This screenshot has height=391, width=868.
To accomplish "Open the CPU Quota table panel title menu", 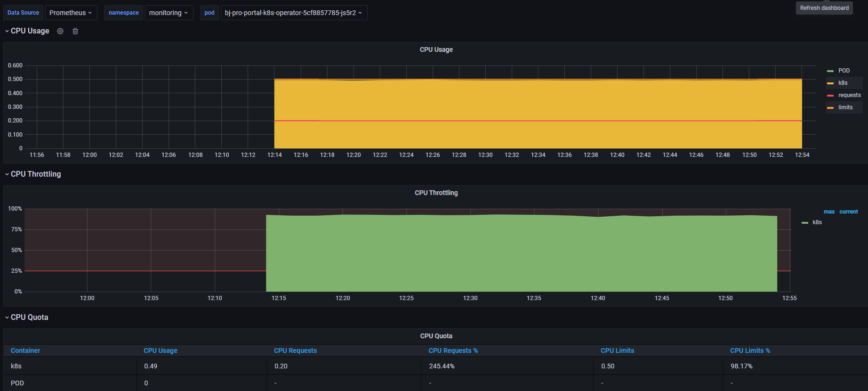I will pyautogui.click(x=436, y=336).
